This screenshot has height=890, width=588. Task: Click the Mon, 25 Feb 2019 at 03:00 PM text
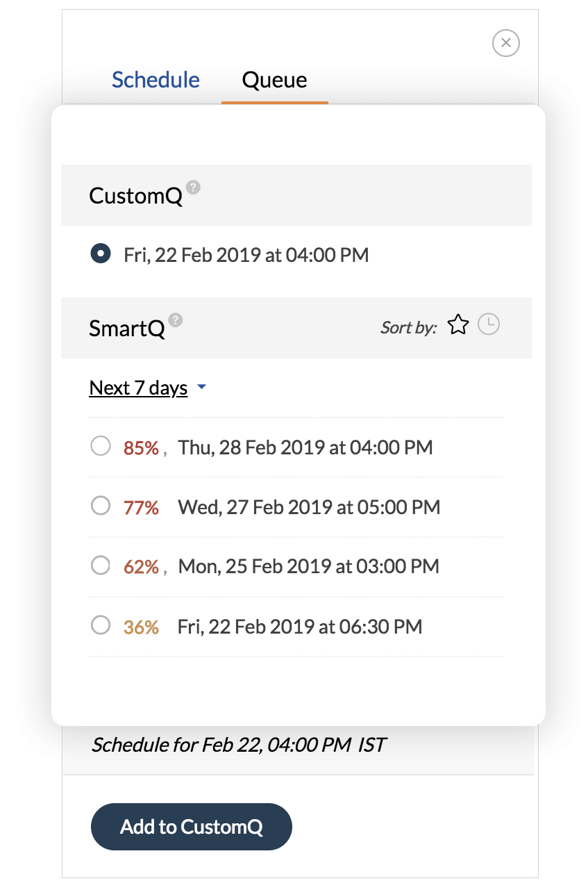click(x=309, y=567)
